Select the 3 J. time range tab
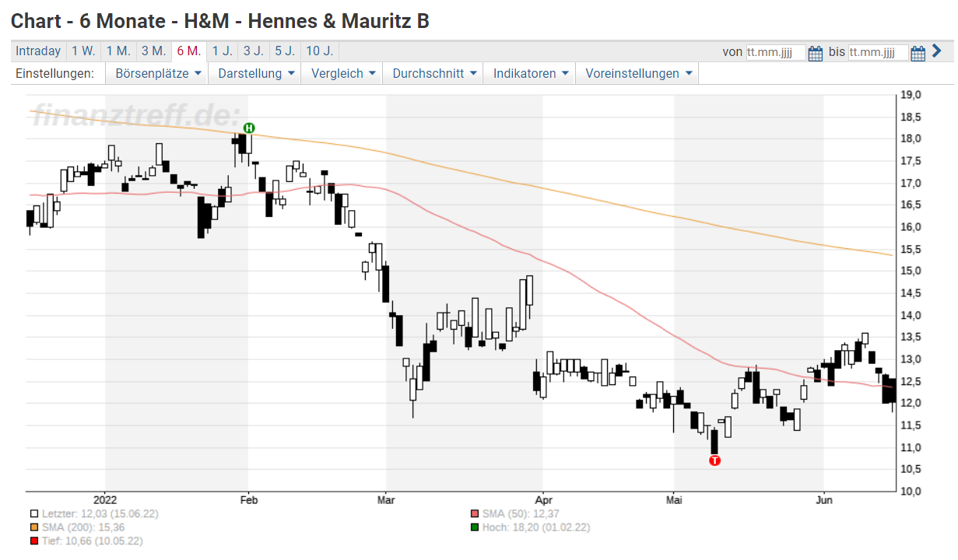Screen dimensions: 958x560 (253, 51)
